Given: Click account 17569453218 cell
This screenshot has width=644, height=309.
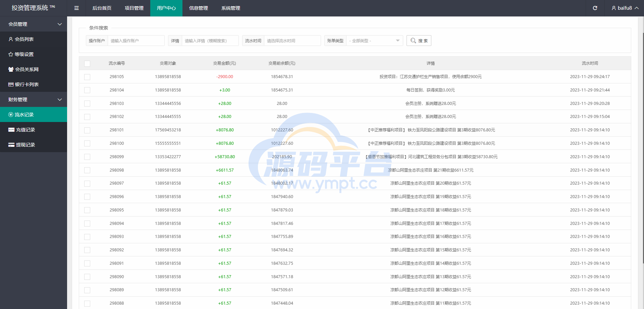Looking at the screenshot, I should click(168, 130).
